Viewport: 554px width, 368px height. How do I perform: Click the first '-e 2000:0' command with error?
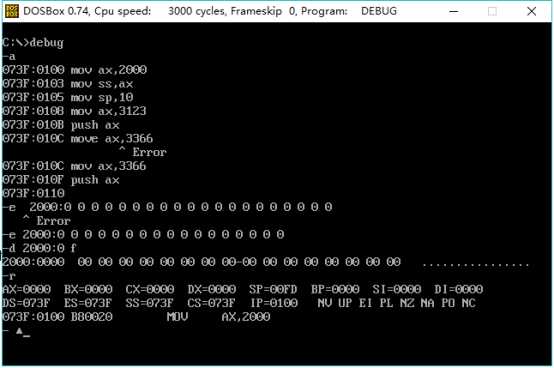pyautogui.click(x=167, y=207)
